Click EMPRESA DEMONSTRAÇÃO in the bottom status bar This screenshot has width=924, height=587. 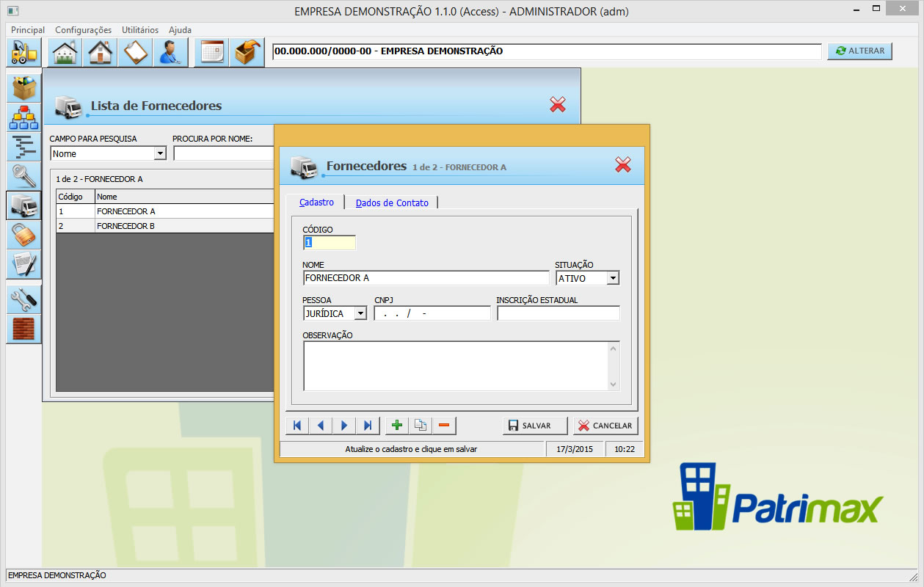[x=57, y=575]
